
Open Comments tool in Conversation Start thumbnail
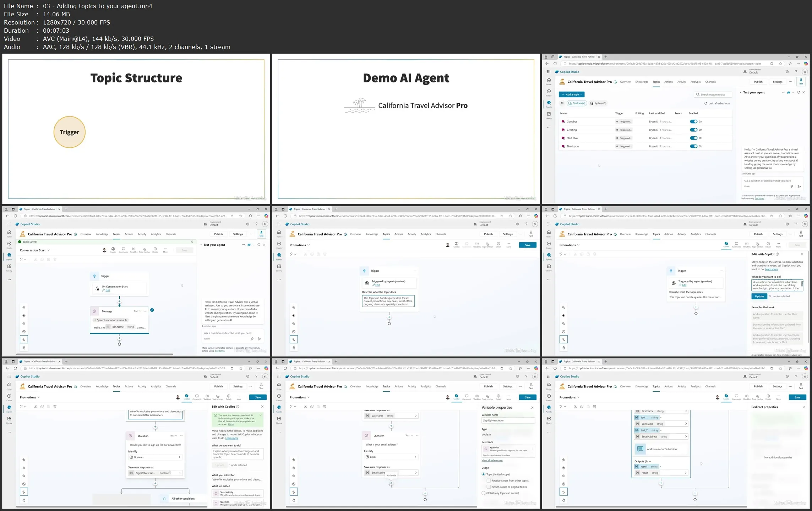123,250
